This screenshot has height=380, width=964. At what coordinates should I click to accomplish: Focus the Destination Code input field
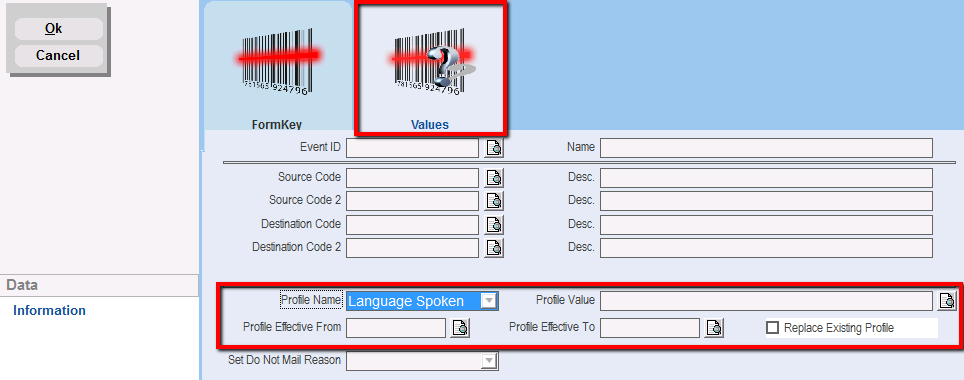pos(413,224)
